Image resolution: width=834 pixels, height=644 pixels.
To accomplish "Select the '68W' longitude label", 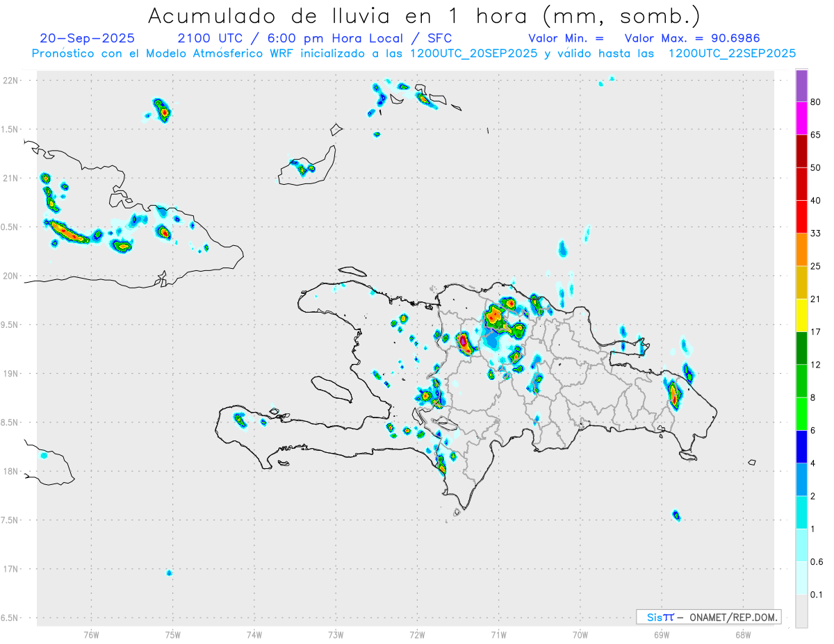I will 743,634.
